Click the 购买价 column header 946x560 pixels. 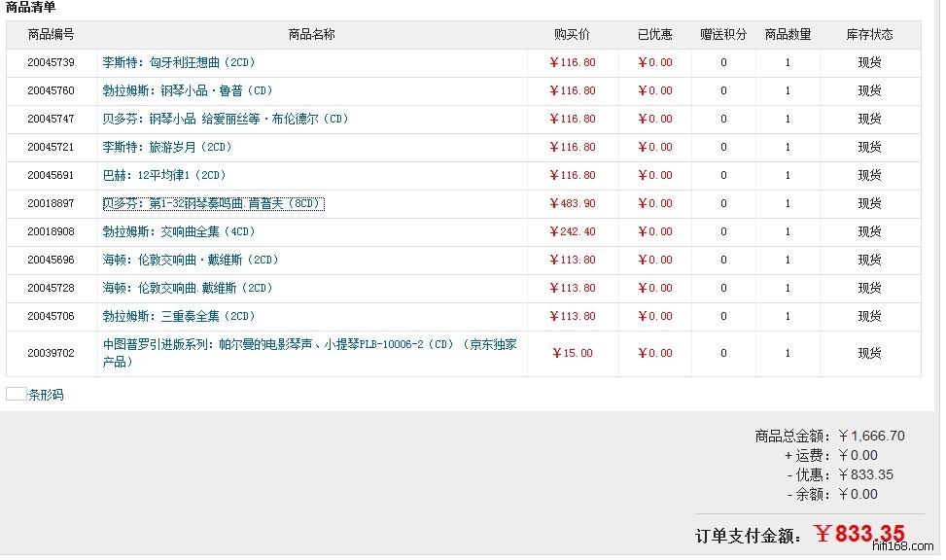[572, 34]
